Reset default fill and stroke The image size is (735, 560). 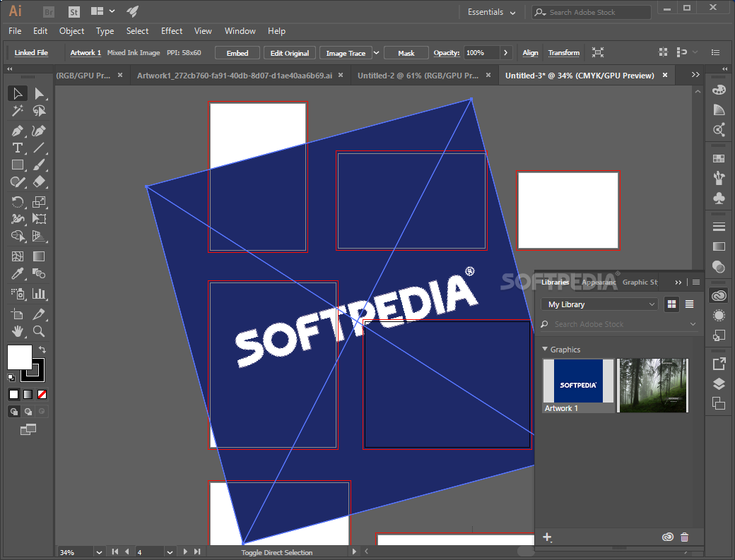[x=11, y=377]
